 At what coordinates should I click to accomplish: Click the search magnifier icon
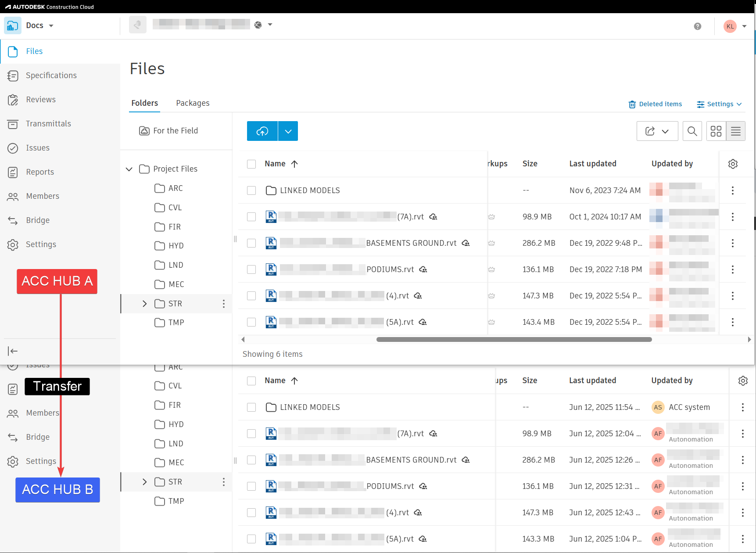[x=692, y=131]
